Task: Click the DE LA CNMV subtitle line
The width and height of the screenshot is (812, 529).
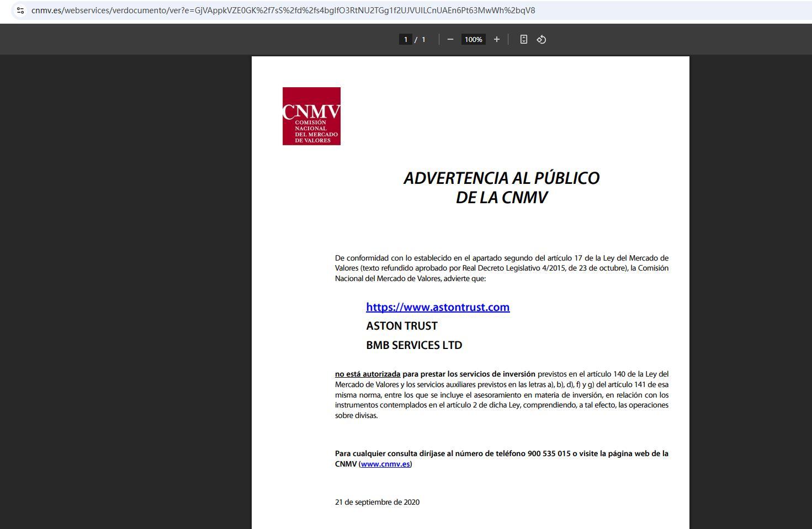Action: point(501,198)
